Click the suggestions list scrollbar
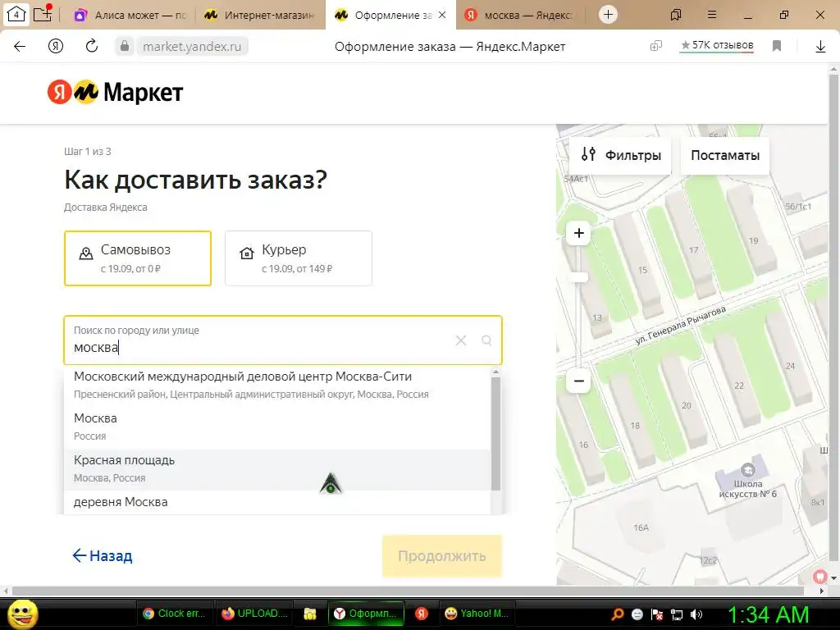Viewport: 840px width, 630px height. (x=495, y=434)
